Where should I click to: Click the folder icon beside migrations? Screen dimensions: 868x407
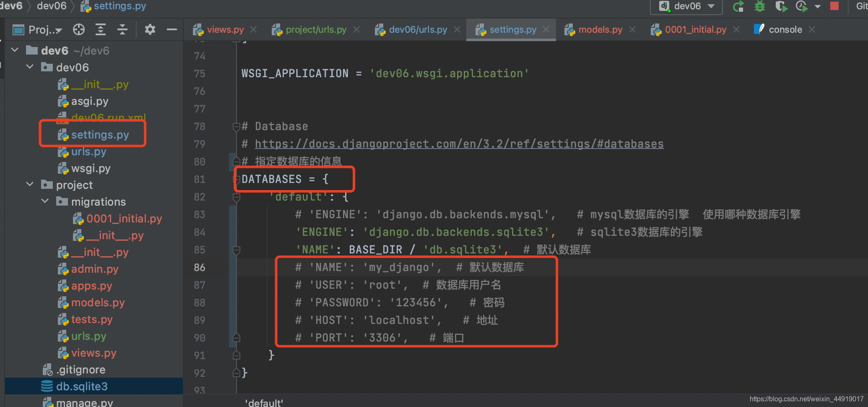click(62, 201)
